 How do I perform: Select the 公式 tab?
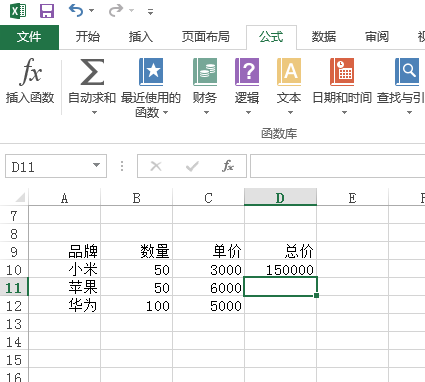[271, 37]
